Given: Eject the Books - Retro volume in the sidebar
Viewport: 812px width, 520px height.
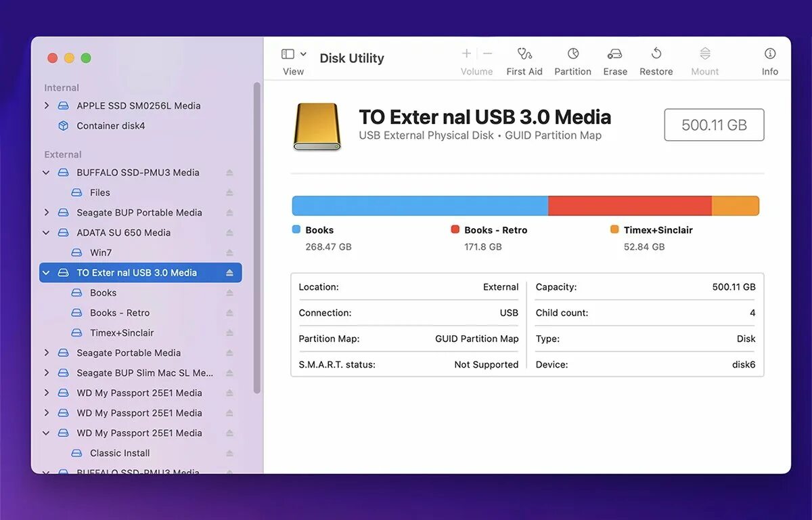Looking at the screenshot, I should pos(229,313).
